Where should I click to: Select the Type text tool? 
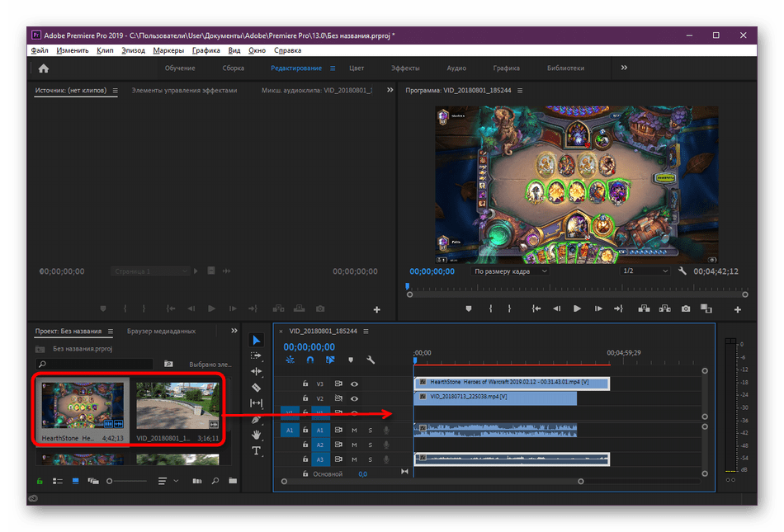256,450
